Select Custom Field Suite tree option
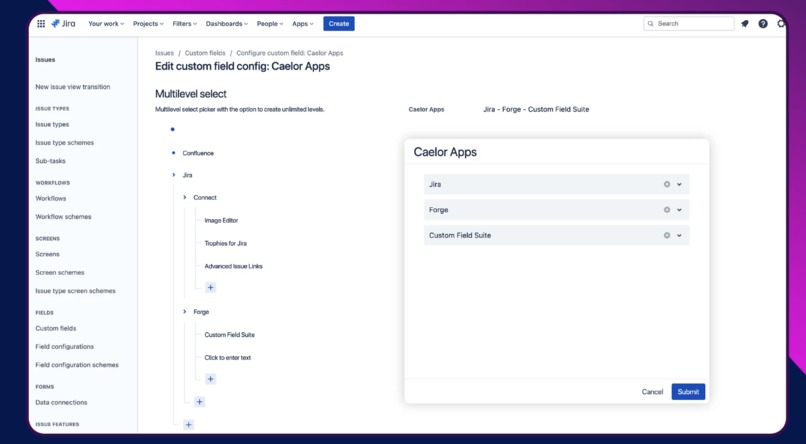The height and width of the screenshot is (444, 806). [x=230, y=335]
